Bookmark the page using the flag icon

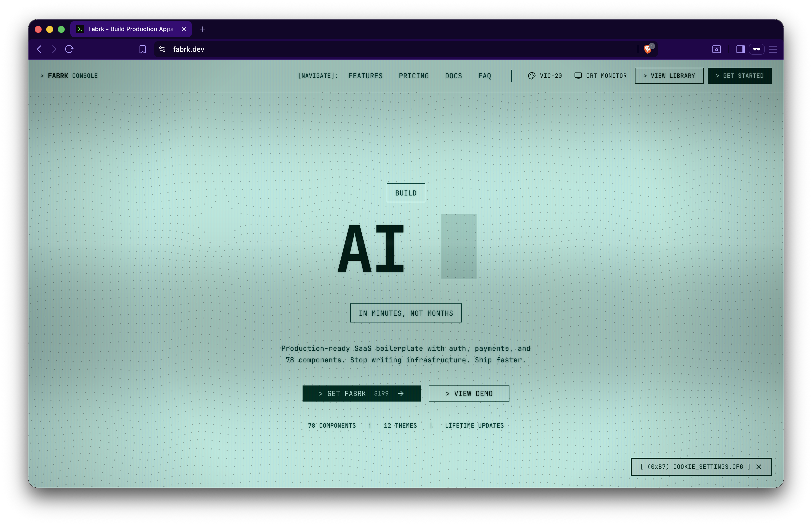tap(142, 49)
